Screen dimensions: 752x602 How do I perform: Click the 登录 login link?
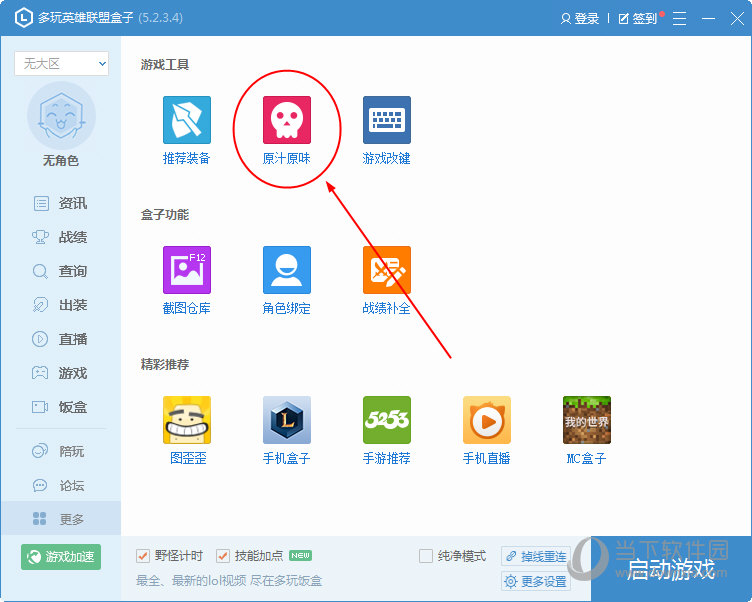pos(580,19)
